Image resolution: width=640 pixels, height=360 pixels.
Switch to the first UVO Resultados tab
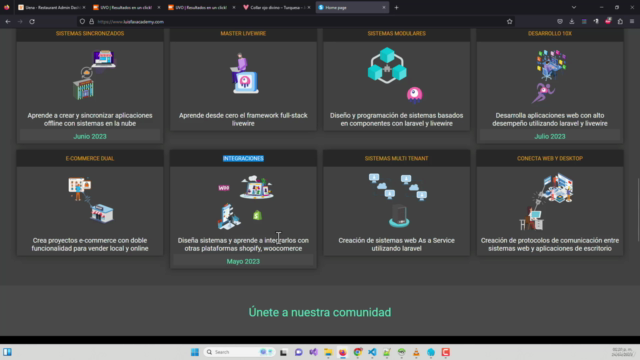pyautogui.click(x=127, y=7)
